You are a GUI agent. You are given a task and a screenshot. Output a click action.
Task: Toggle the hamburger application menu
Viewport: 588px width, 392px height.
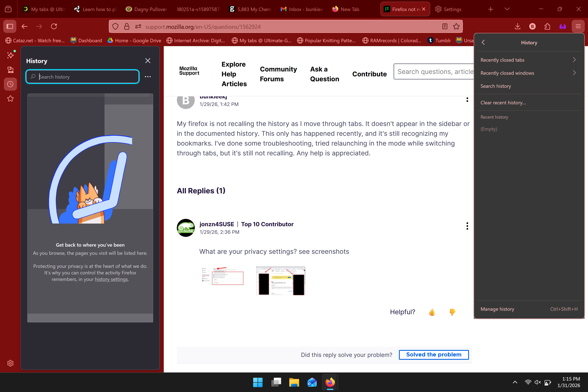pyautogui.click(x=578, y=27)
